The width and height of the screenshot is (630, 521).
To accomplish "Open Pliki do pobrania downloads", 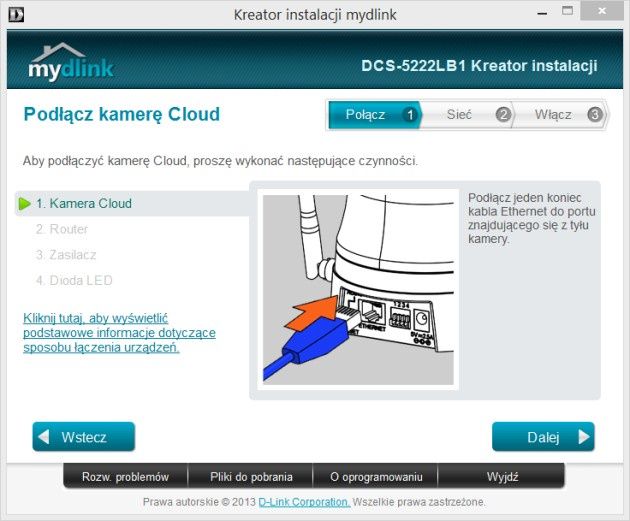I will pyautogui.click(x=251, y=476).
